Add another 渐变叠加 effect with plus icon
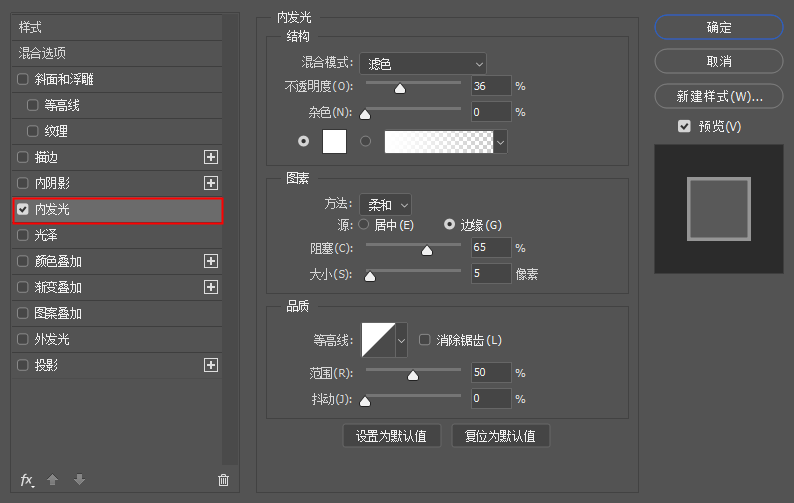The image size is (794, 503). point(211,287)
